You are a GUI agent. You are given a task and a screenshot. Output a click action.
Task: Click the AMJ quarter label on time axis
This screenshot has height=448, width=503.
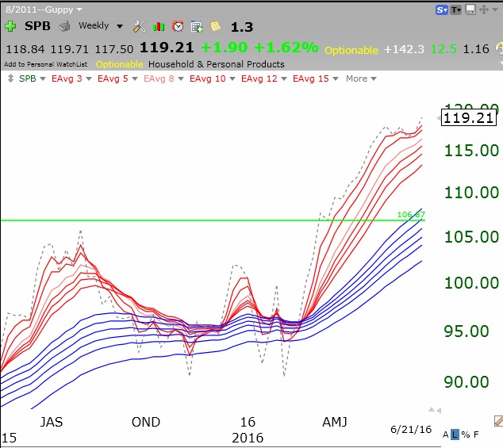tap(335, 422)
